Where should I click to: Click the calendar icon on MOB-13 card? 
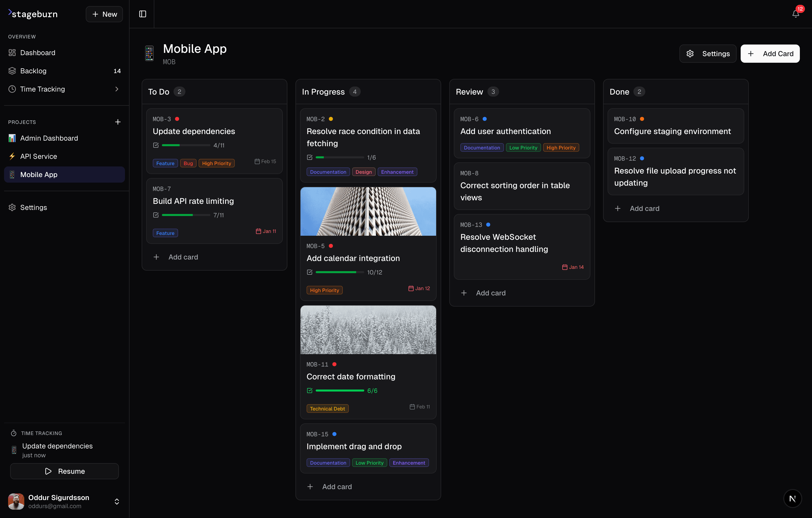pos(565,267)
